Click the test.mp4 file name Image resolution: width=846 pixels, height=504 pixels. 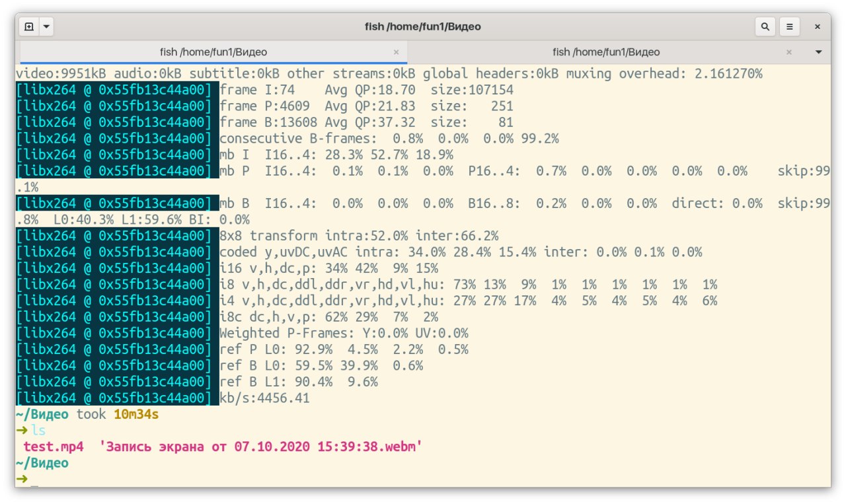pos(54,447)
